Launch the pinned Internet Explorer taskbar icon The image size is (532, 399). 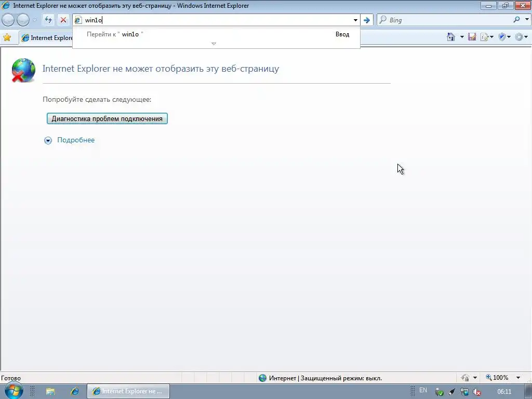(75, 391)
